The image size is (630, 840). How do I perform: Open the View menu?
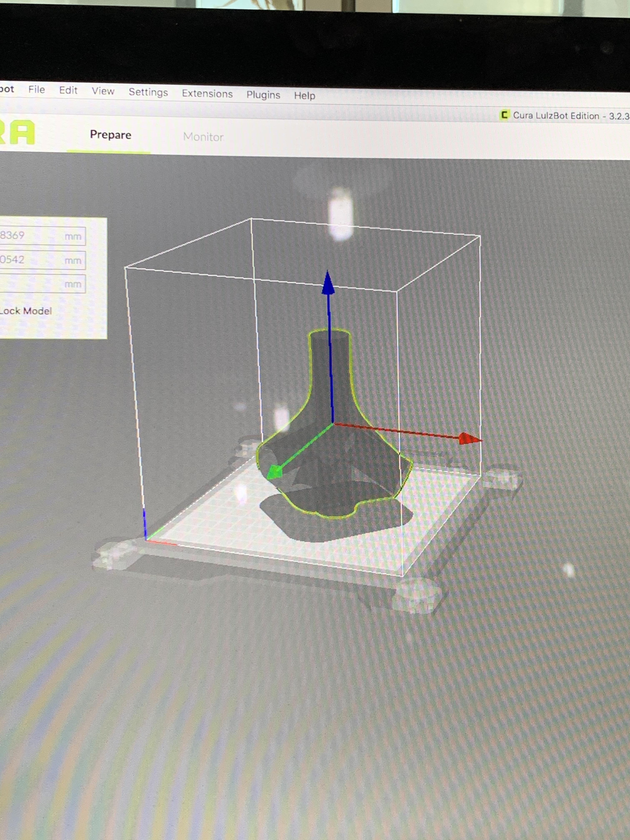[x=103, y=91]
